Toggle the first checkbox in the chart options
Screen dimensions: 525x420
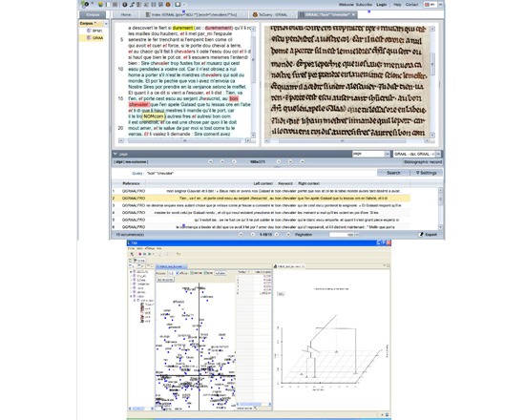[x=178, y=274]
